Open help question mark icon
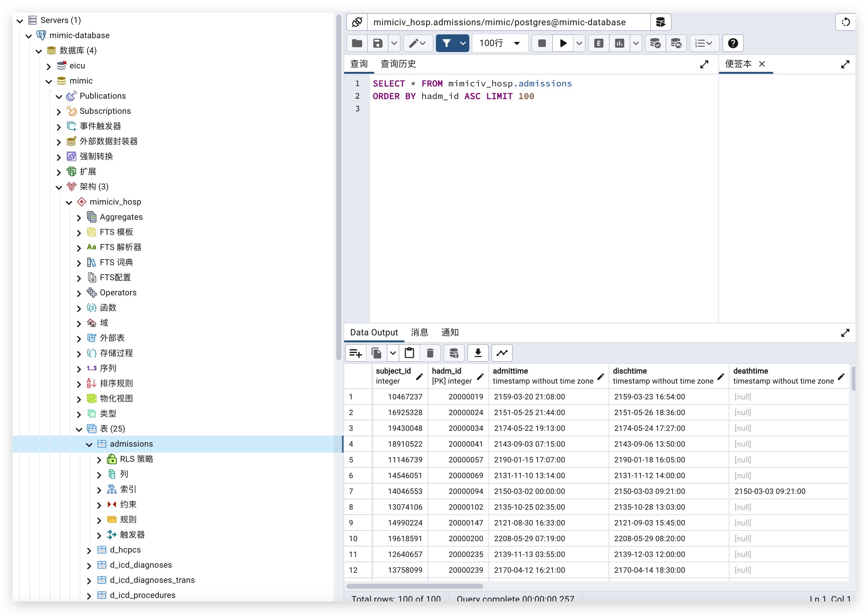868x614 pixels. point(733,43)
